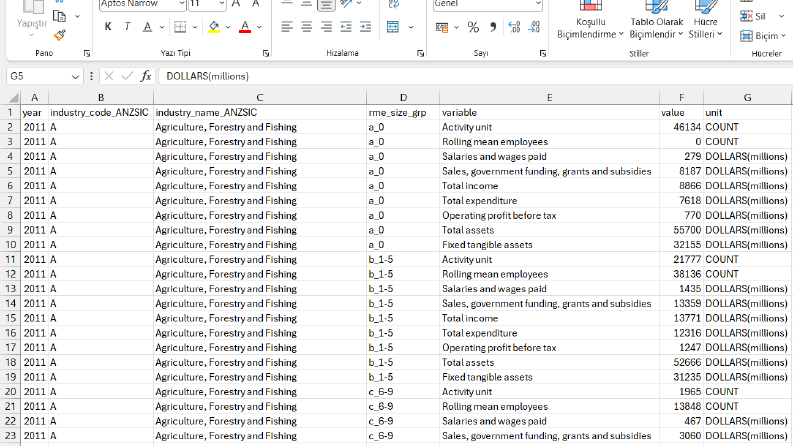Click the Copy icon in Pano
The width and height of the screenshot is (793, 446).
click(x=59, y=16)
